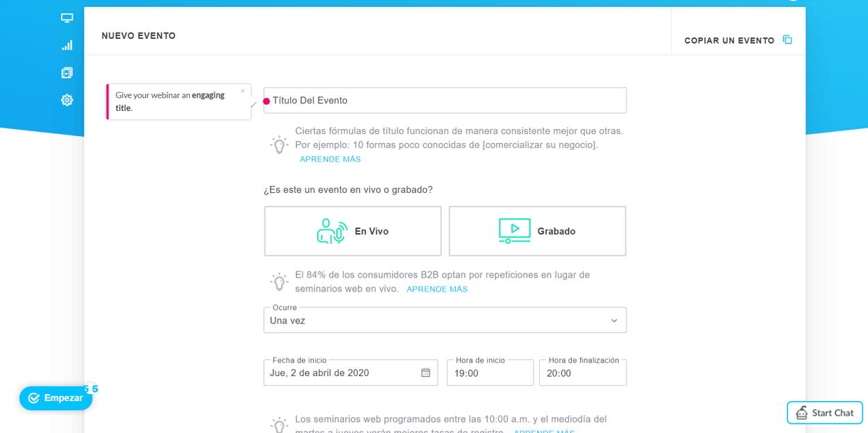Close the engaging title tooltip
Screen dimensions: 868x433
pyautogui.click(x=242, y=91)
